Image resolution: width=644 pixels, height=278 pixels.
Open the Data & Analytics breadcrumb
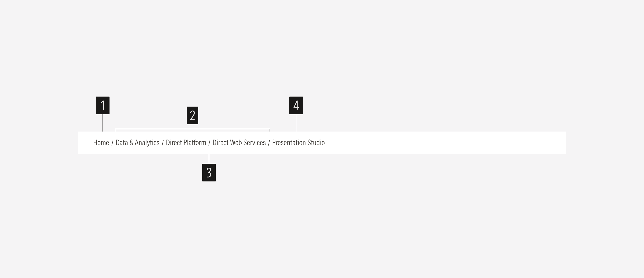click(137, 143)
